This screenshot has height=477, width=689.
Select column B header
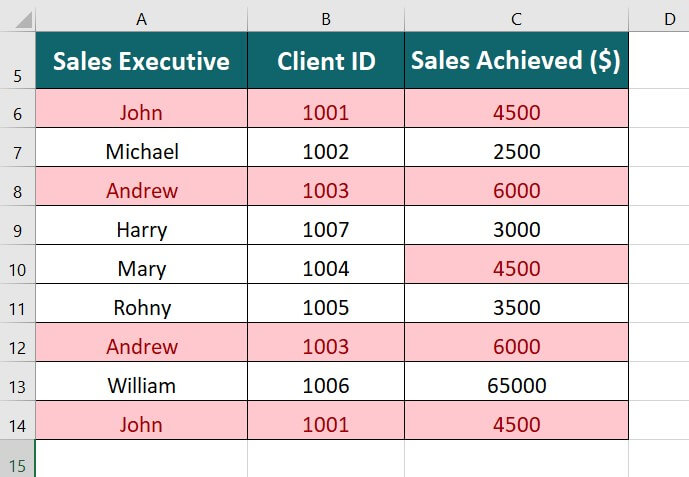326,17
